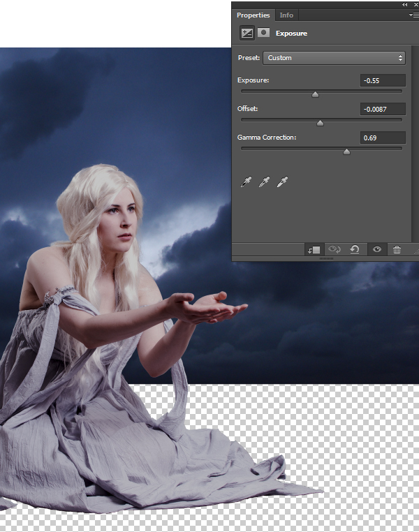This screenshot has width=419, height=532.
Task: Toggle clip adjustment to layer below
Action: pyautogui.click(x=313, y=249)
